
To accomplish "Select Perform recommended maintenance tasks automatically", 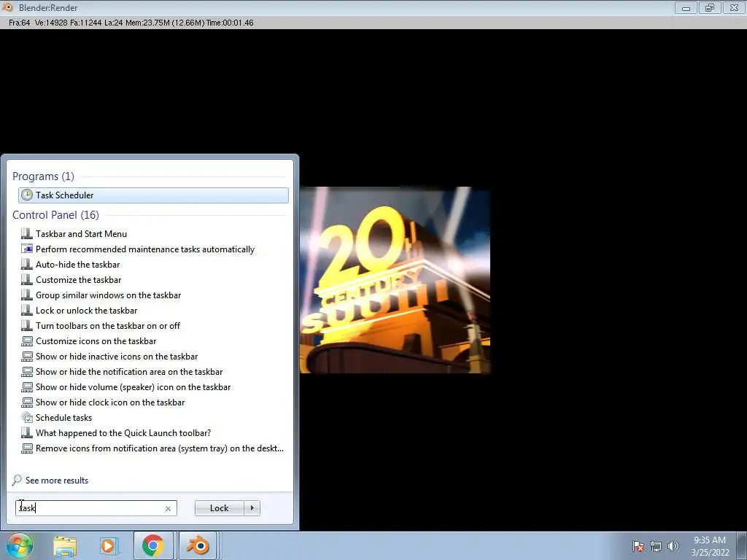I will pos(145,249).
